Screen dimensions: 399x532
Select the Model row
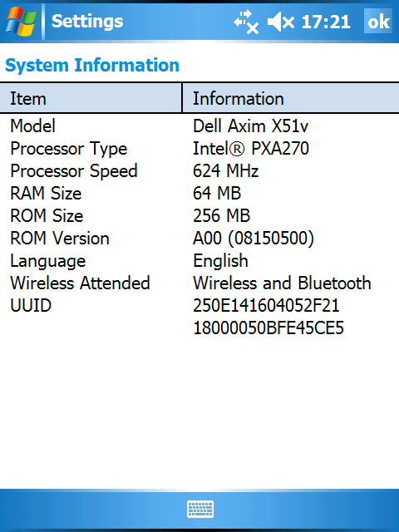click(199, 126)
